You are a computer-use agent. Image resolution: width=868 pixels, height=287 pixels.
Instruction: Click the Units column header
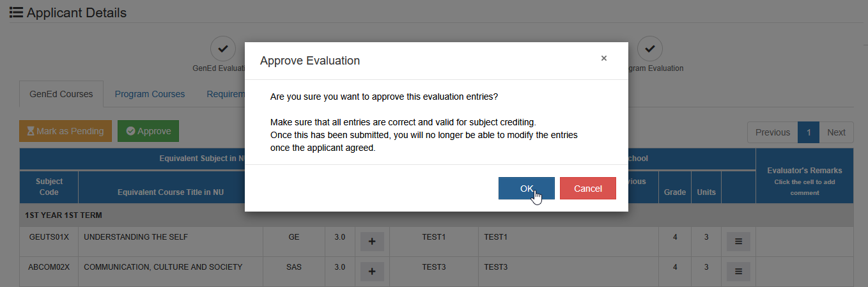(706, 187)
